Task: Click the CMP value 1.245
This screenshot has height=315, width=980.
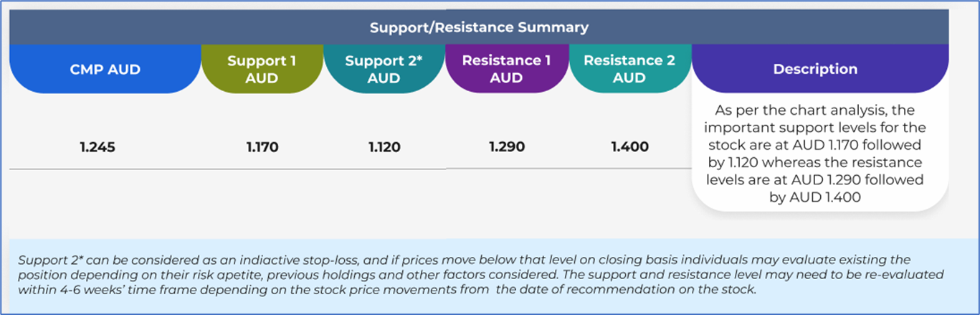Action: point(98,148)
